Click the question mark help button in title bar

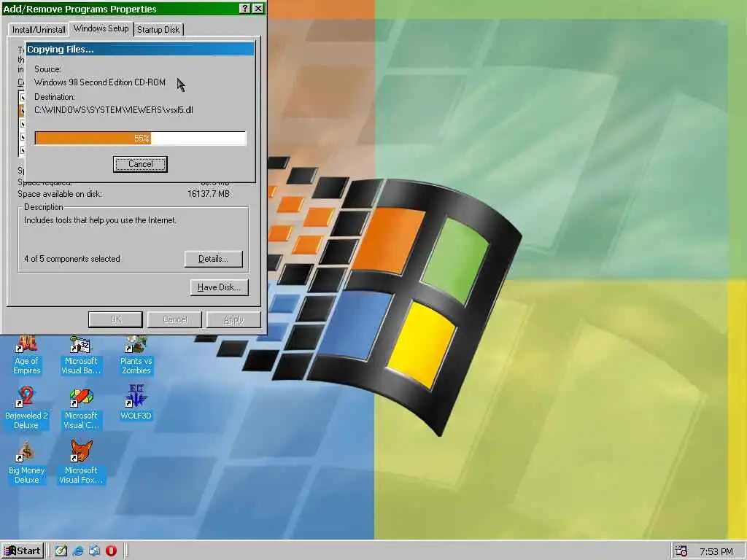[244, 8]
